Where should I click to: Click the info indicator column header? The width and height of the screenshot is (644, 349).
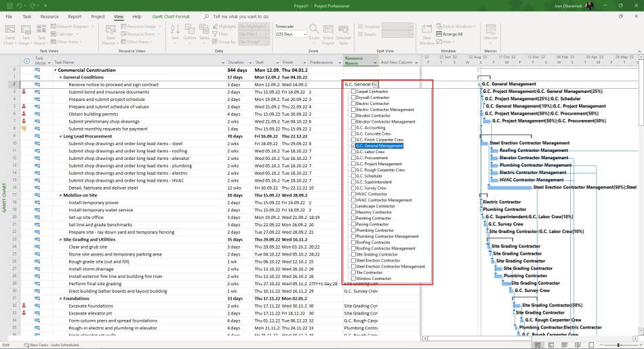[26, 61]
